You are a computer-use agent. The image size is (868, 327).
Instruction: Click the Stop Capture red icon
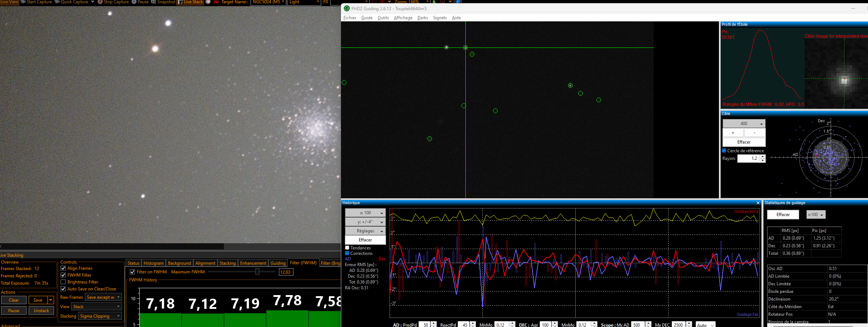[100, 2]
